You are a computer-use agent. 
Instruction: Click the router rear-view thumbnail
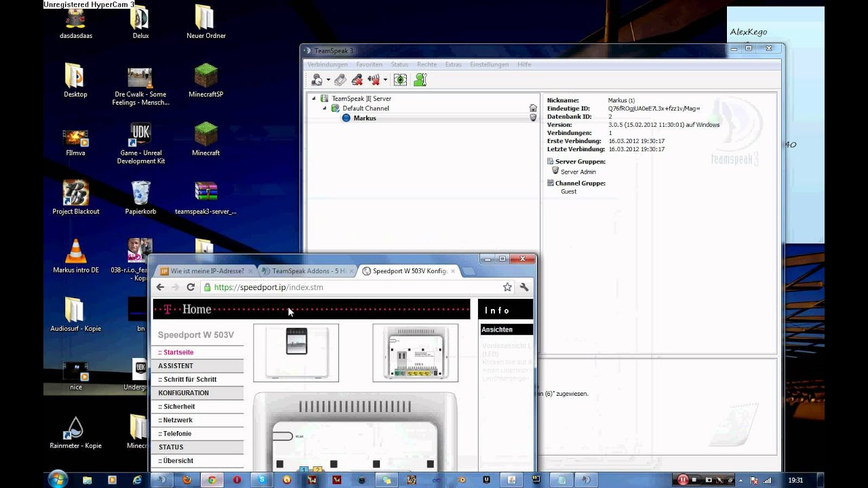[x=415, y=352]
